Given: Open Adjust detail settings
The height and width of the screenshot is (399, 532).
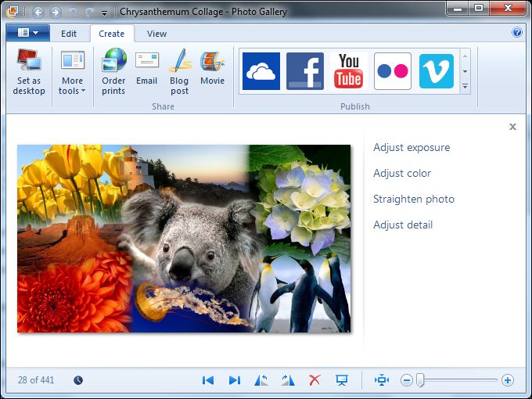Looking at the screenshot, I should point(403,225).
